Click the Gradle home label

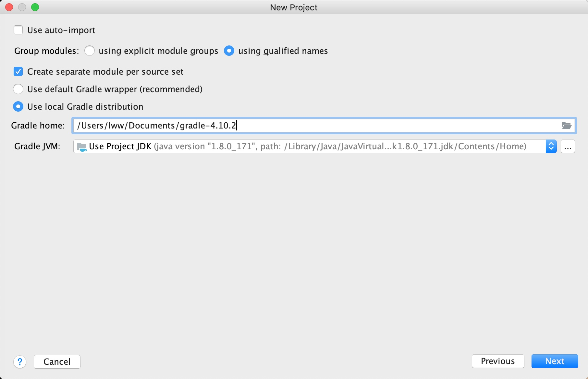[38, 126]
